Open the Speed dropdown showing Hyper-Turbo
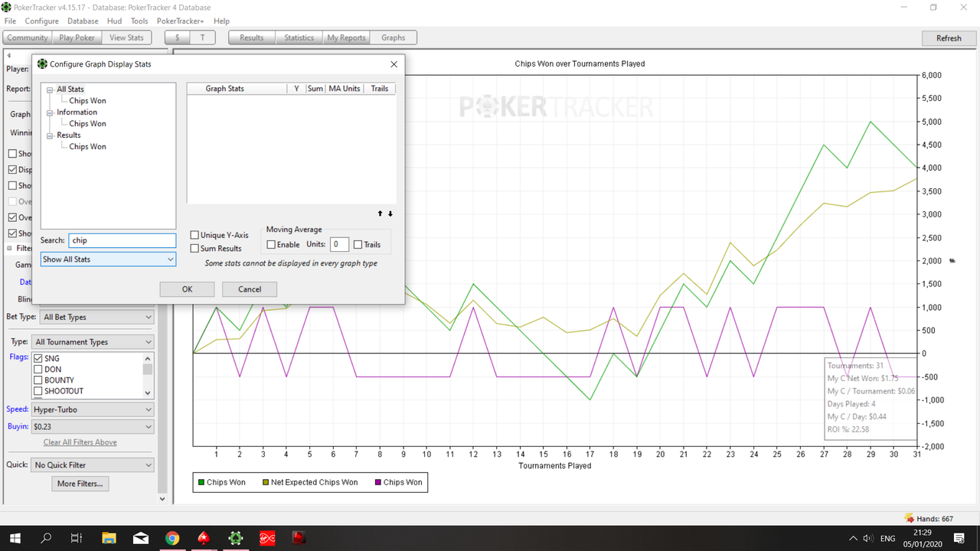Screen dimensions: 980x551 [93, 409]
